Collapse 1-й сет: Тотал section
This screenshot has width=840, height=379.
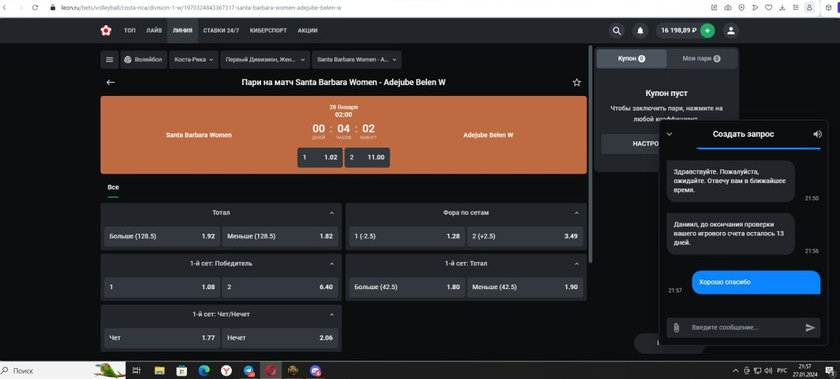point(576,264)
